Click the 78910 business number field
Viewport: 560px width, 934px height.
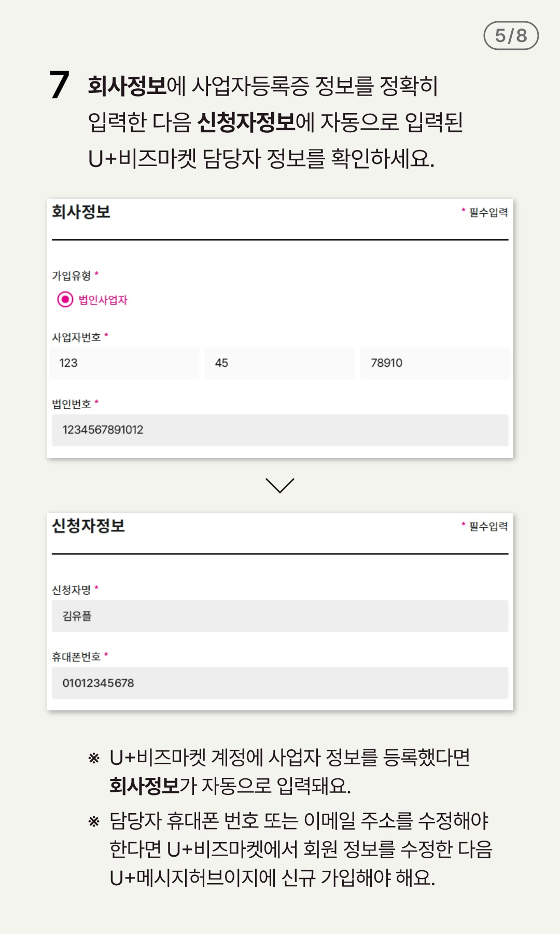(435, 363)
